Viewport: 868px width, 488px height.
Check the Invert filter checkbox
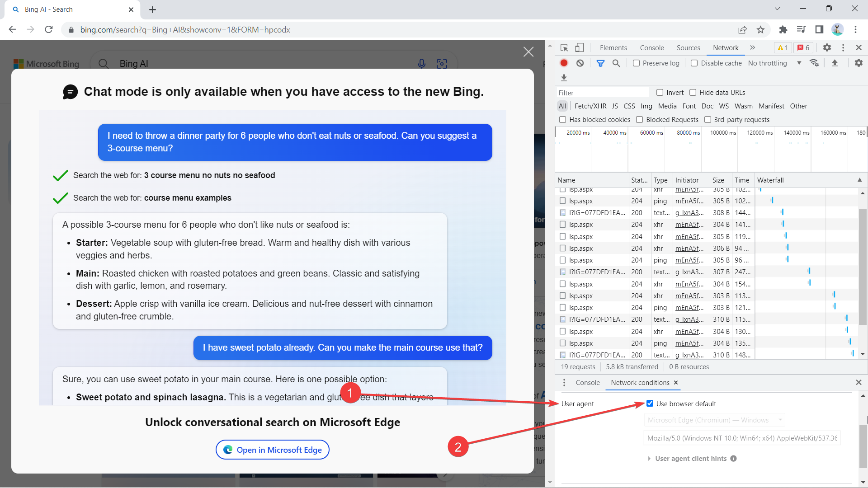(660, 93)
